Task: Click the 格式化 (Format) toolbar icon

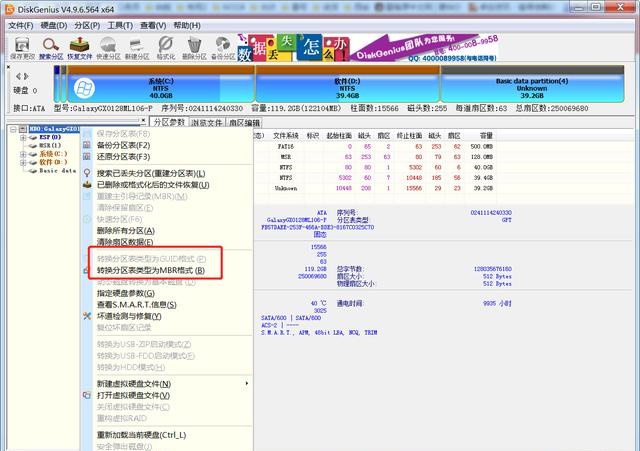Action: (x=166, y=48)
